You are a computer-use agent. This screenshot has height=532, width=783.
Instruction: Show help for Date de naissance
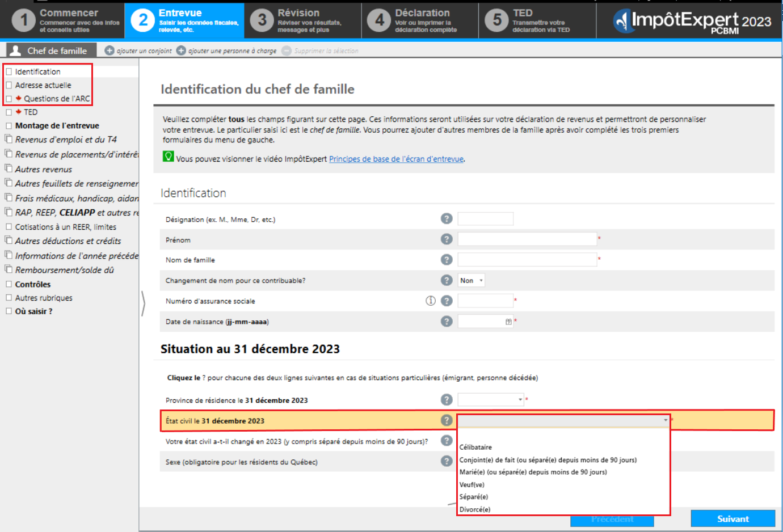point(447,322)
